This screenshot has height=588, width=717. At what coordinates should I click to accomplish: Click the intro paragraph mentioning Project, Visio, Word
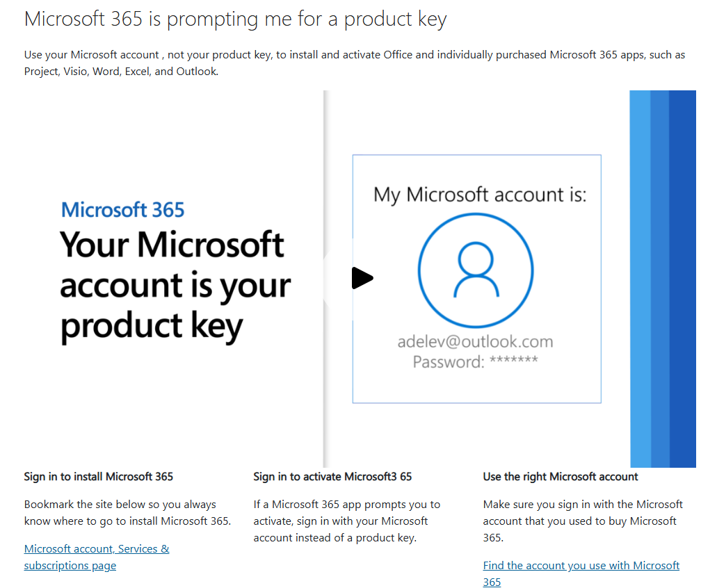pos(355,63)
